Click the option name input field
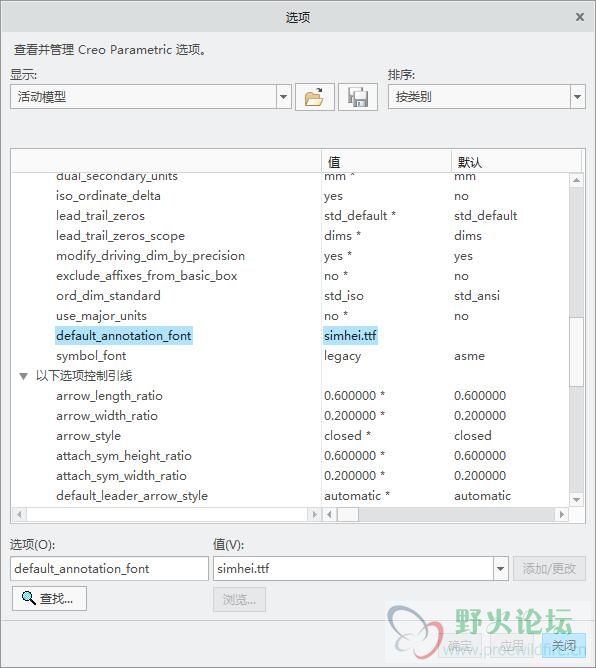The height and width of the screenshot is (668, 596). tap(109, 568)
